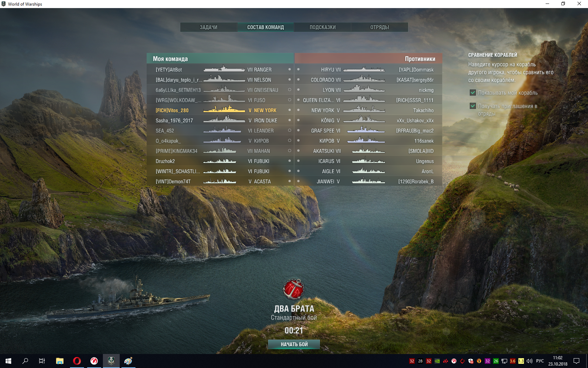Click the IRON DUKE ship silhouette icon
This screenshot has height=368, width=588.
[x=224, y=120]
